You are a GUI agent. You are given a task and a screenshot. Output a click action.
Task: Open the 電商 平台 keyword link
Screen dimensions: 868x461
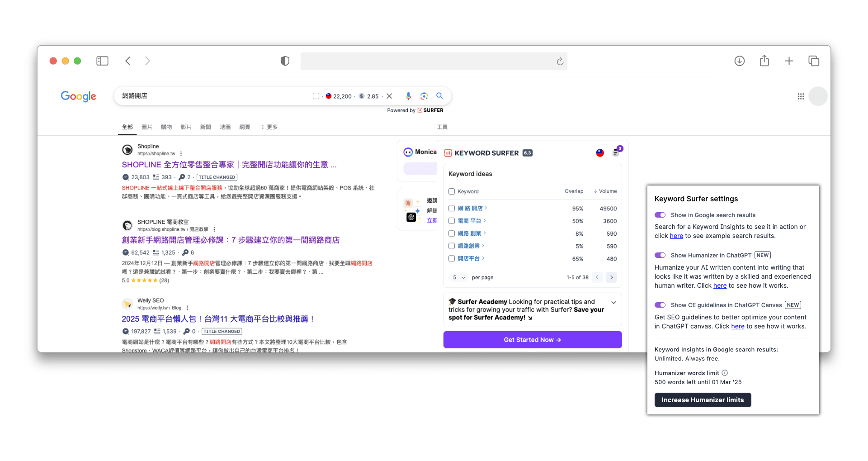click(x=472, y=221)
